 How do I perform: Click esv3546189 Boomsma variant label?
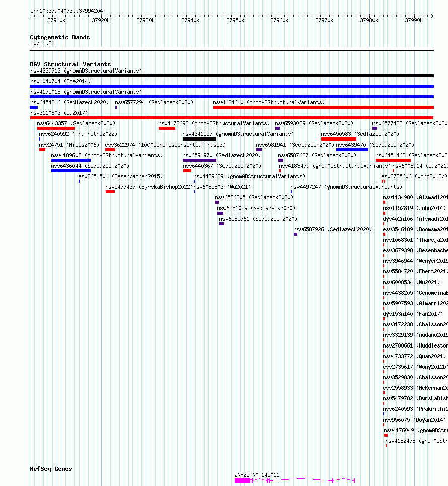tap(415, 229)
